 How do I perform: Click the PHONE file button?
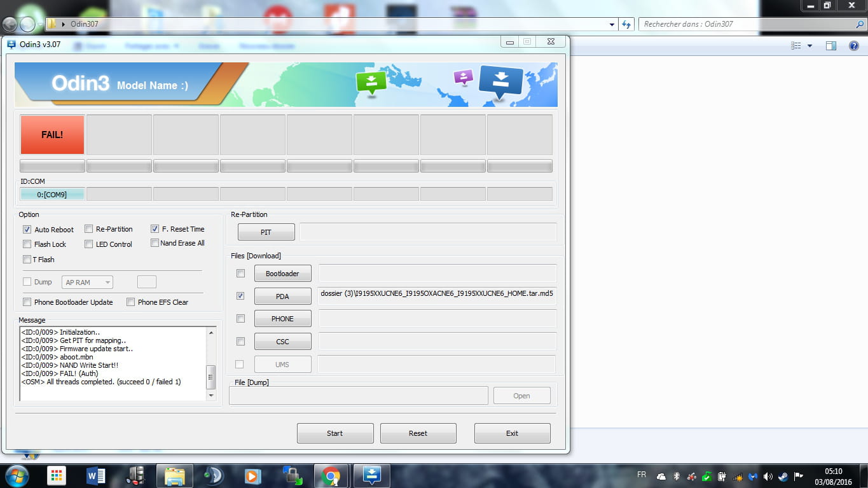[x=283, y=319]
